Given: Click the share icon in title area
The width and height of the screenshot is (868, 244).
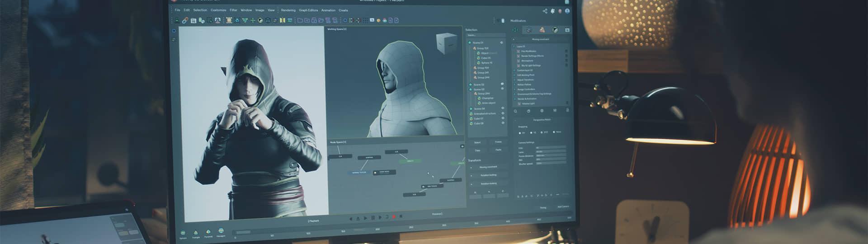Looking at the screenshot, I should (x=545, y=11).
